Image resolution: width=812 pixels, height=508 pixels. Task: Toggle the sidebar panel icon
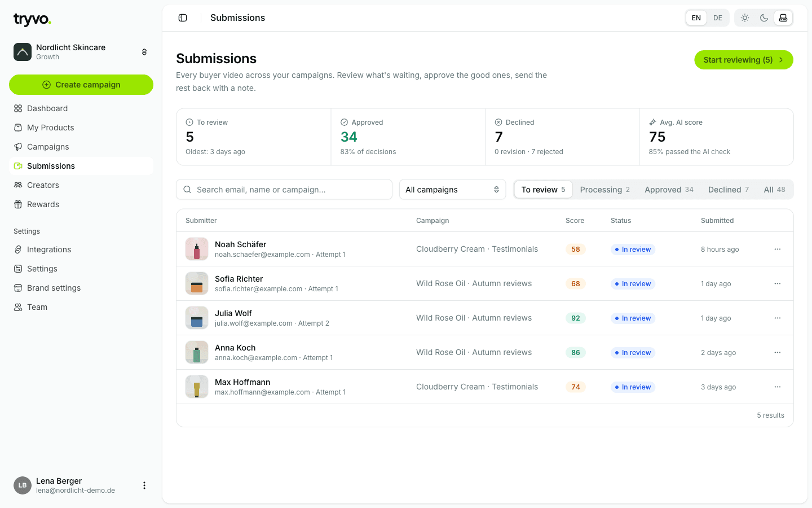tap(183, 18)
